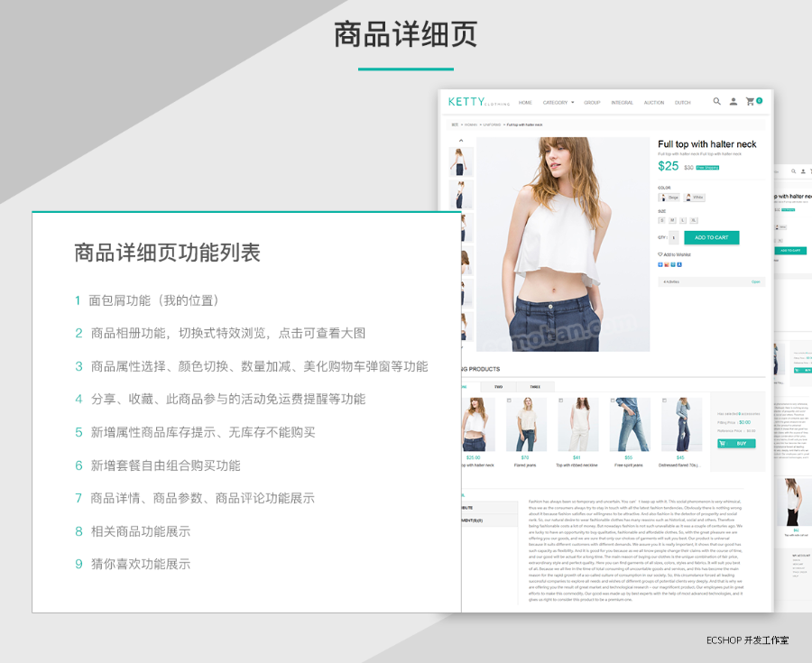The image size is (812, 663).
Task: Select the AUCTION menu item
Action: click(654, 102)
